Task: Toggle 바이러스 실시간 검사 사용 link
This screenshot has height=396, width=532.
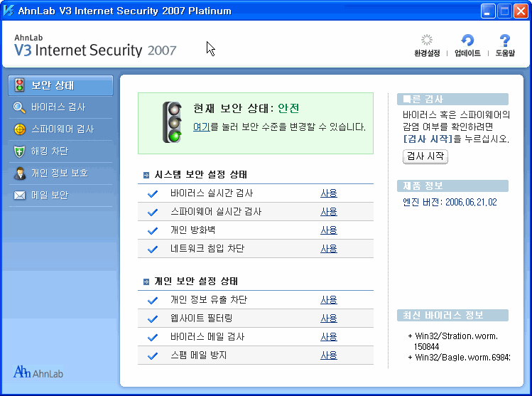Action: click(x=329, y=193)
